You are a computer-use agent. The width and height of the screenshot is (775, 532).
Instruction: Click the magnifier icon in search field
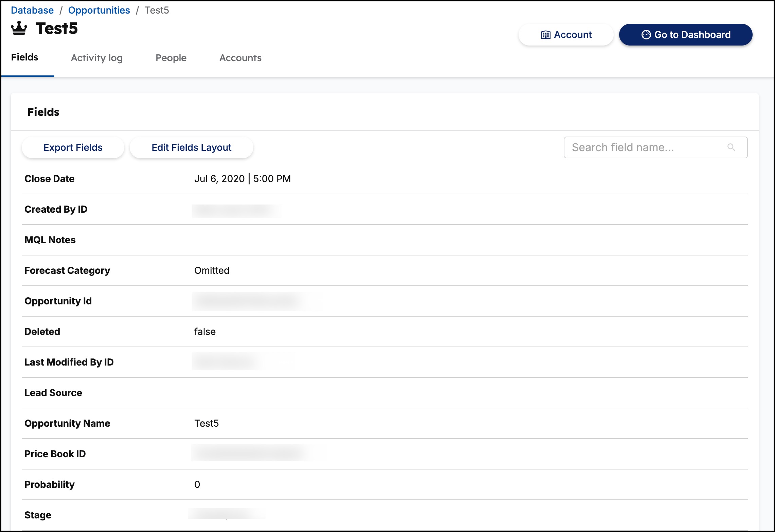[731, 147]
